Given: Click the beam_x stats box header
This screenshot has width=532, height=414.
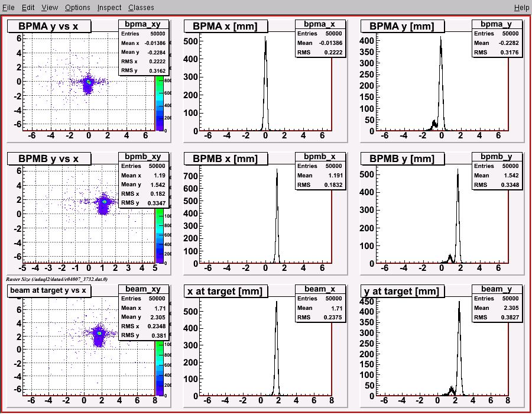Looking at the screenshot, I should coord(320,289).
